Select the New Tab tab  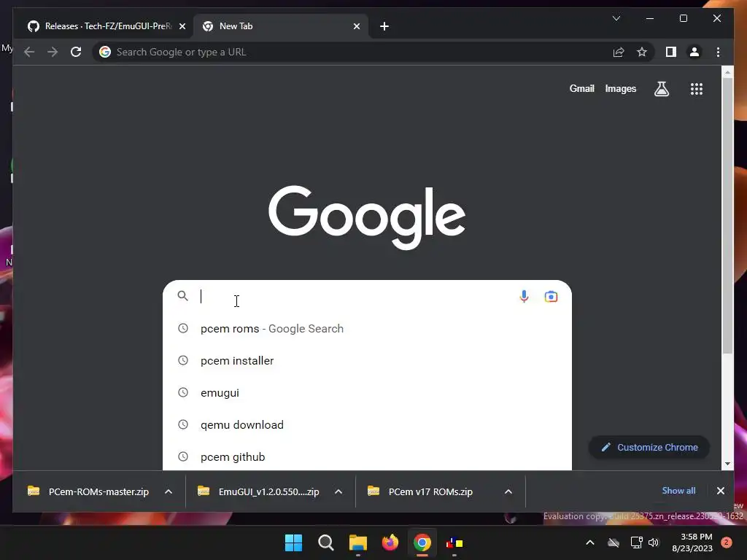click(281, 26)
